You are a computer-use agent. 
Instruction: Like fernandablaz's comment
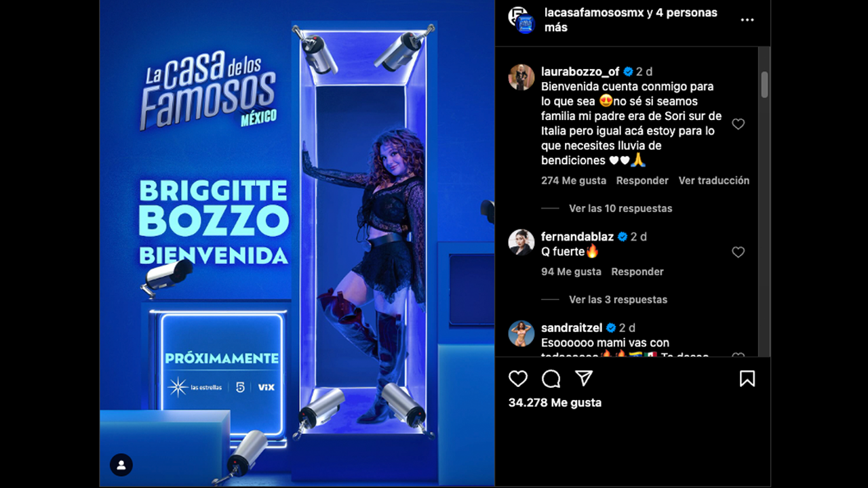click(738, 252)
